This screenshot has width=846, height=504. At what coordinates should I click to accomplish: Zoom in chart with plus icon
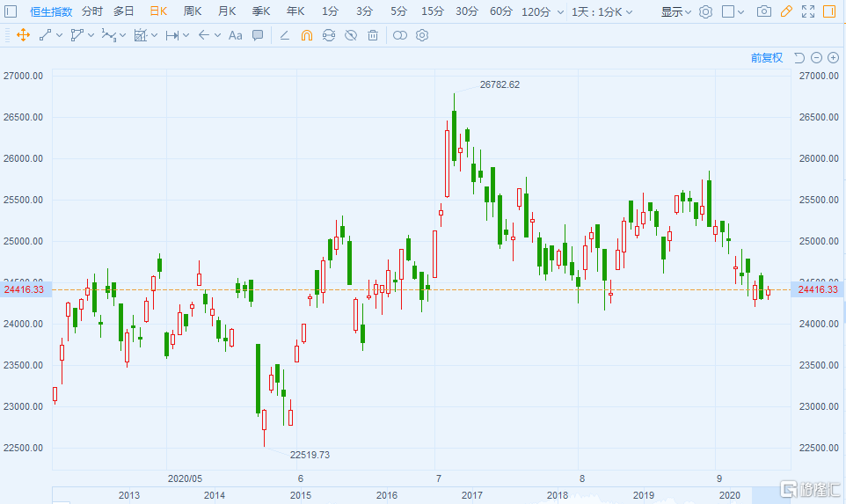point(833,58)
